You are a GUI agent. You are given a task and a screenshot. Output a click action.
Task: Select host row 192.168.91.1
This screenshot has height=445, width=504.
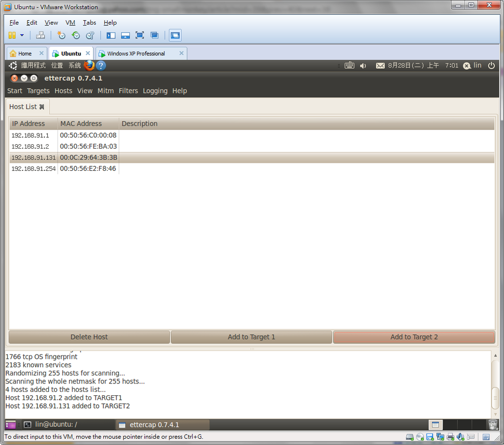tap(252, 135)
